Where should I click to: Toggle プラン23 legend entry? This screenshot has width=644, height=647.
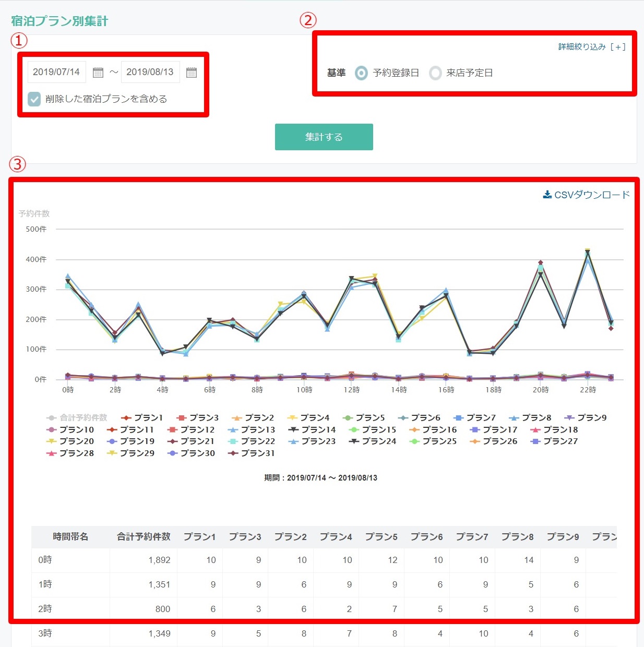312,441
